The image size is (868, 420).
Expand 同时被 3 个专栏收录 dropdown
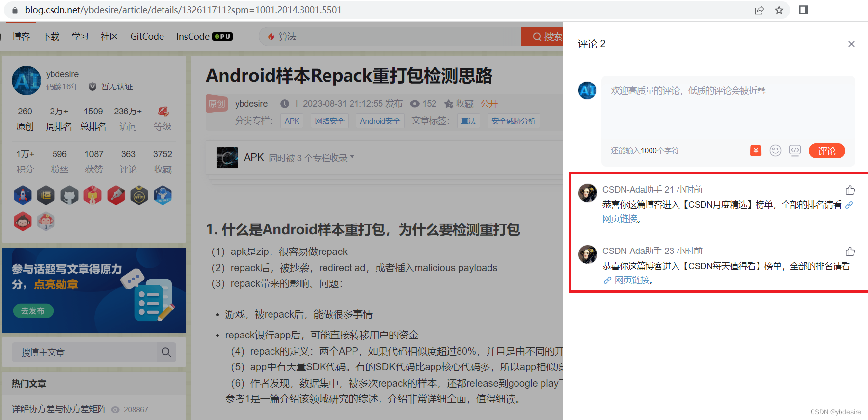click(312, 158)
